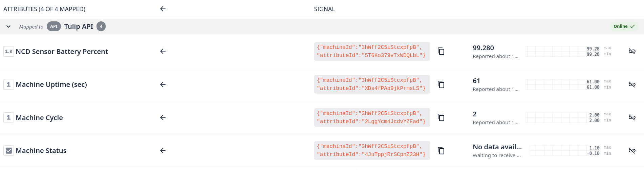Click the Machine Status boolean checkbox icon
Image resolution: width=644 pixels, height=170 pixels.
(x=9, y=151)
